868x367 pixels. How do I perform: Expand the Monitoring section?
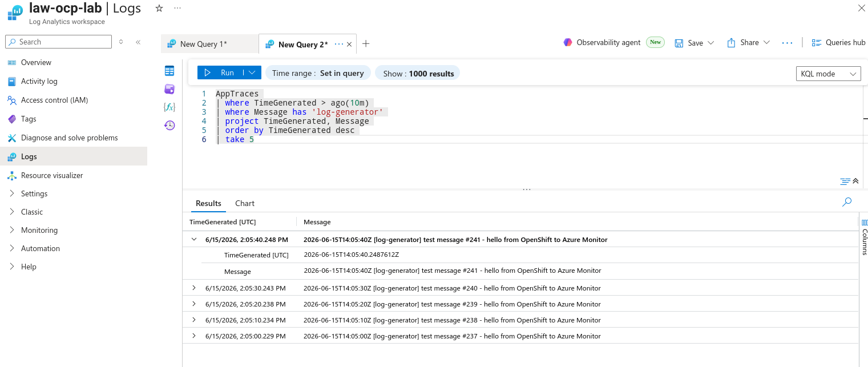(39, 230)
